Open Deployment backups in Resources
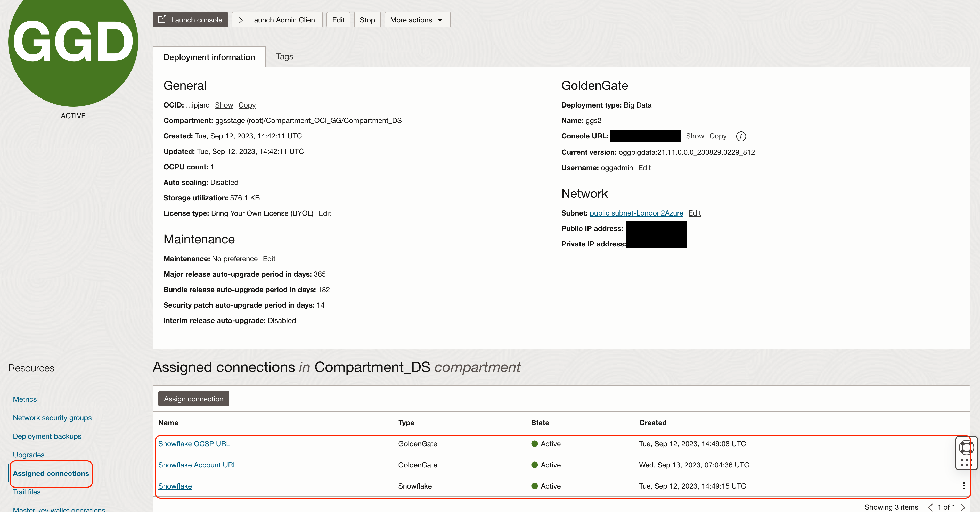The height and width of the screenshot is (512, 980). [x=47, y=436]
